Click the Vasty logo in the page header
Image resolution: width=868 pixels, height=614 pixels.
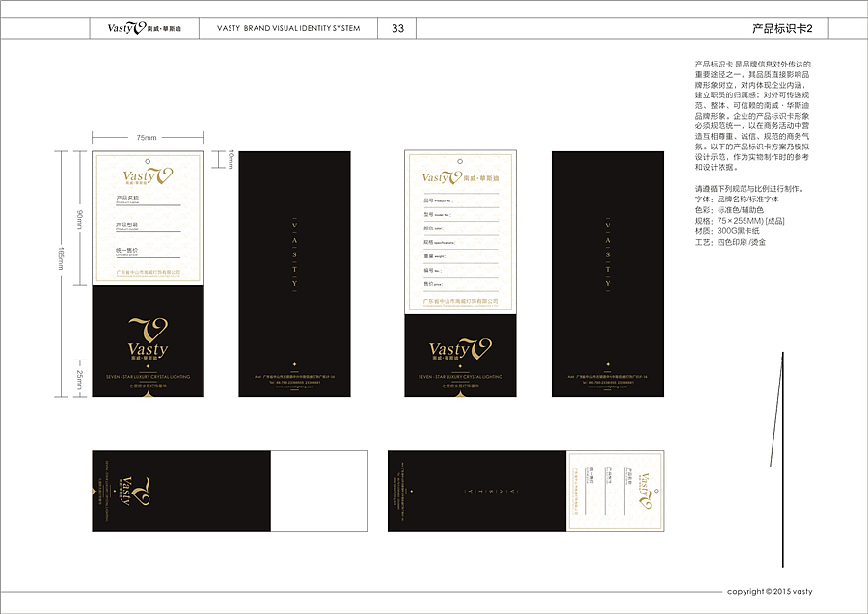(144, 28)
